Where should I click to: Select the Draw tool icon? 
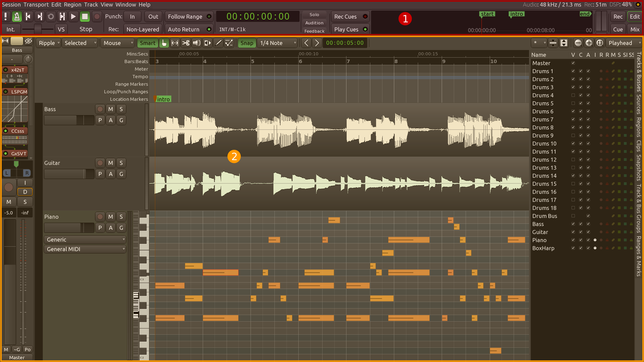click(x=219, y=43)
